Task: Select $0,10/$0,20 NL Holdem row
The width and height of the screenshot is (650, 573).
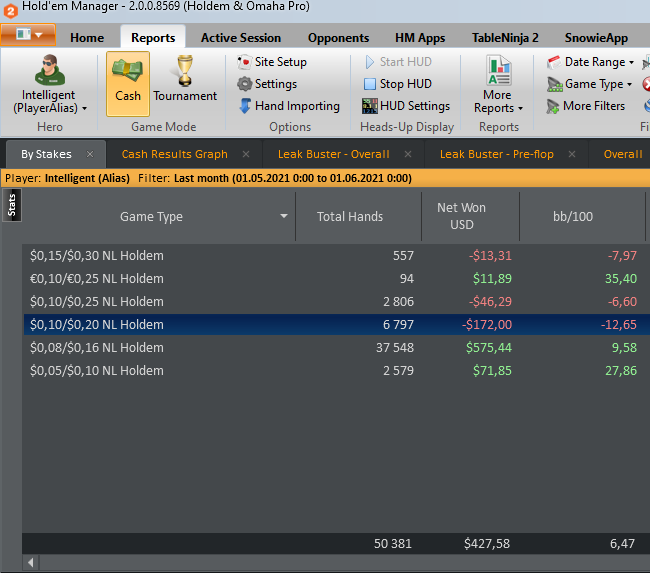Action: [x=336, y=325]
